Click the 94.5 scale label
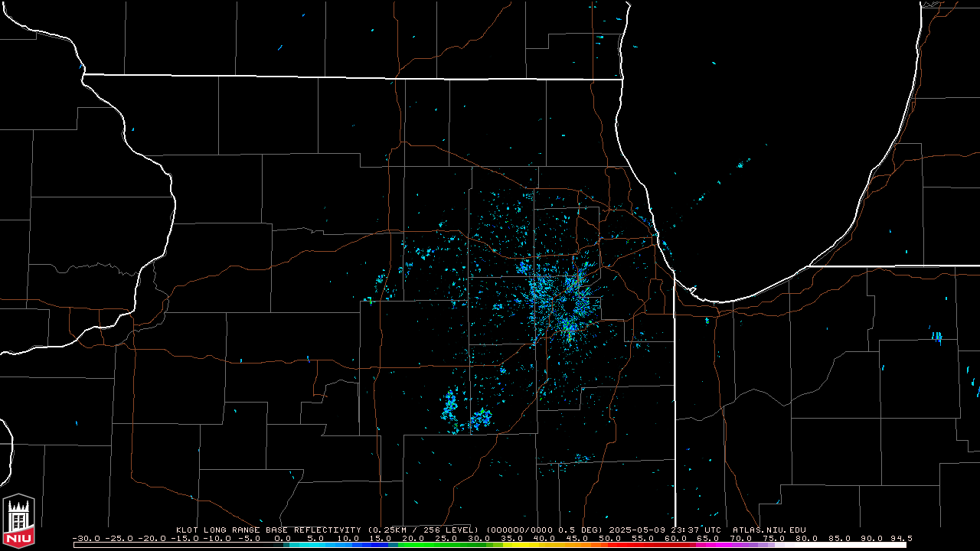Image resolution: width=980 pixels, height=551 pixels. [x=900, y=538]
